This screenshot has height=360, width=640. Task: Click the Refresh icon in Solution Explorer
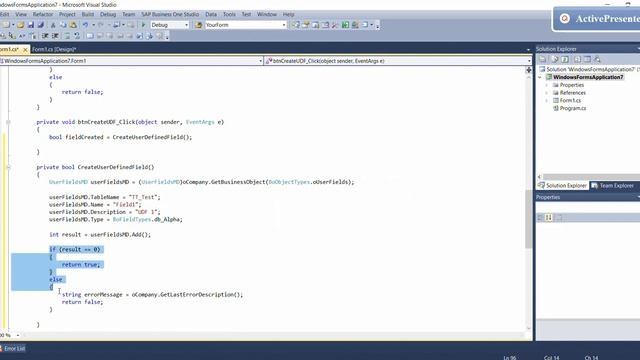565,59
